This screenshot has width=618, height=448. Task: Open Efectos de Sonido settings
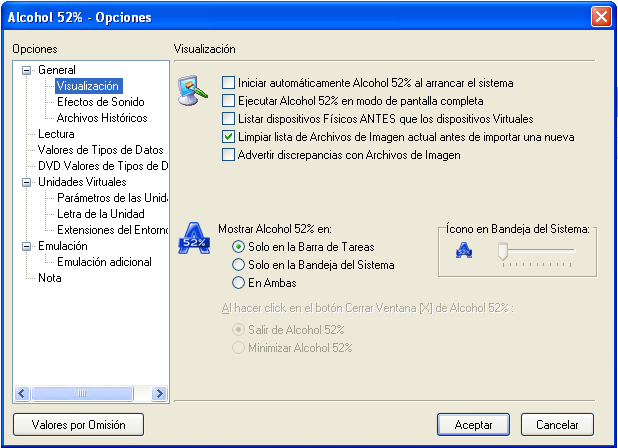(x=101, y=102)
